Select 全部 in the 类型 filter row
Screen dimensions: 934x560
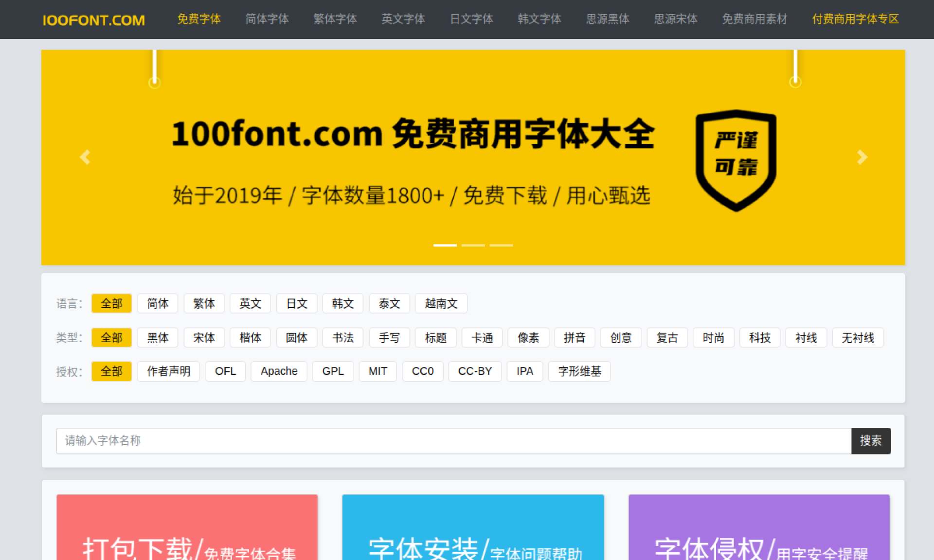(111, 337)
